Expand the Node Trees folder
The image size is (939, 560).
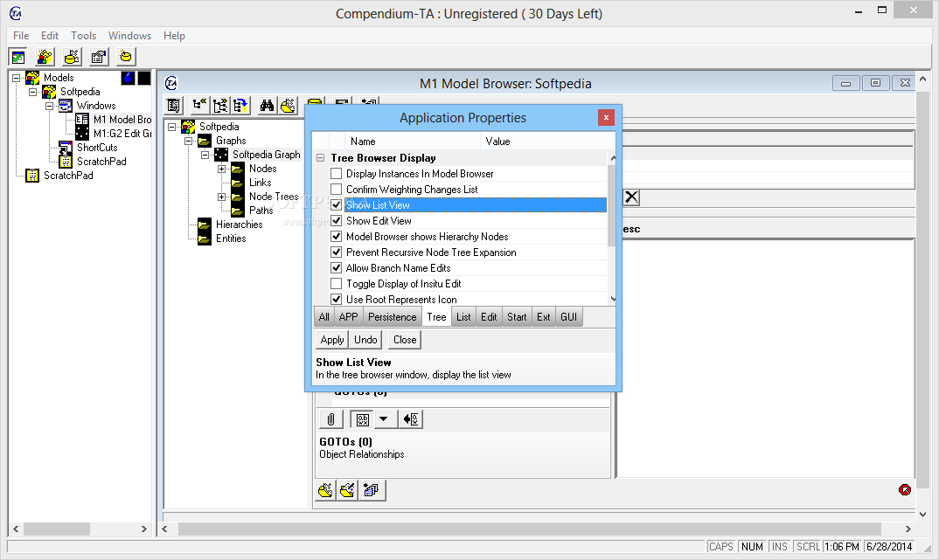tap(221, 197)
